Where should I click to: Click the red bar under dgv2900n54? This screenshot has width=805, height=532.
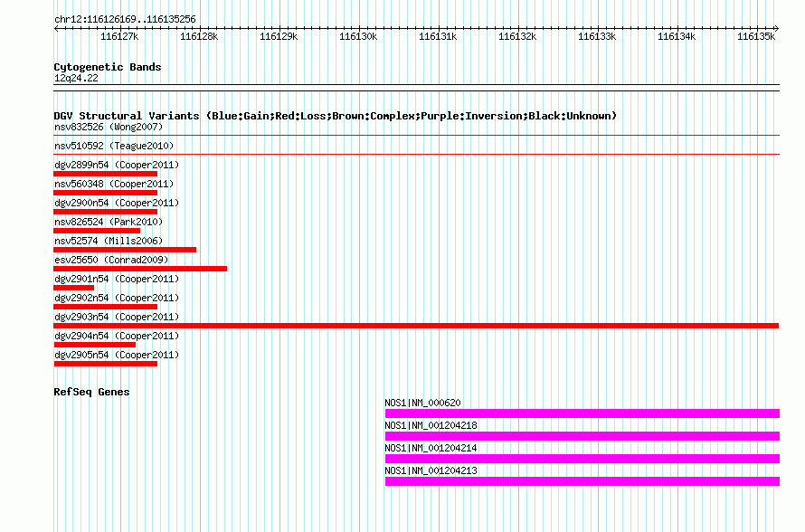coord(105,212)
